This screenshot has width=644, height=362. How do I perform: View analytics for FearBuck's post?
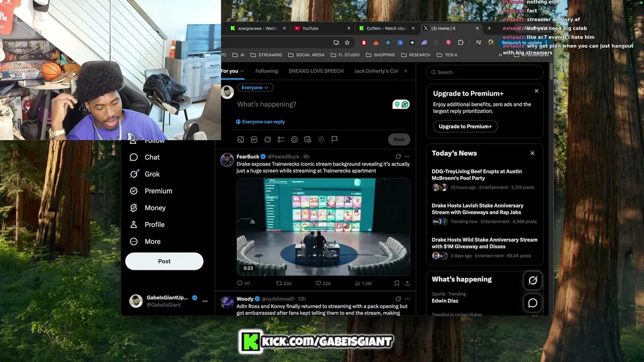point(363,284)
